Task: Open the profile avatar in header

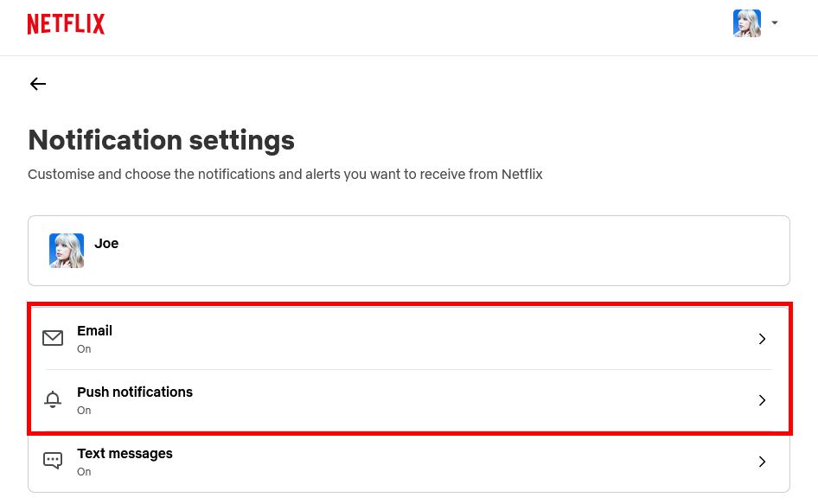Action: pos(746,23)
